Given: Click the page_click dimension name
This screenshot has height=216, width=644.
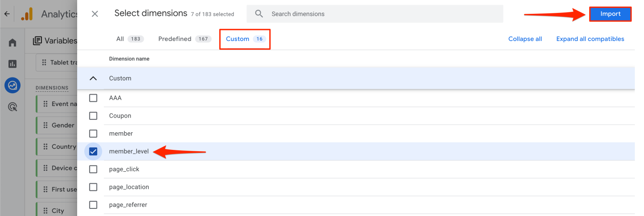Looking at the screenshot, I should [x=124, y=169].
